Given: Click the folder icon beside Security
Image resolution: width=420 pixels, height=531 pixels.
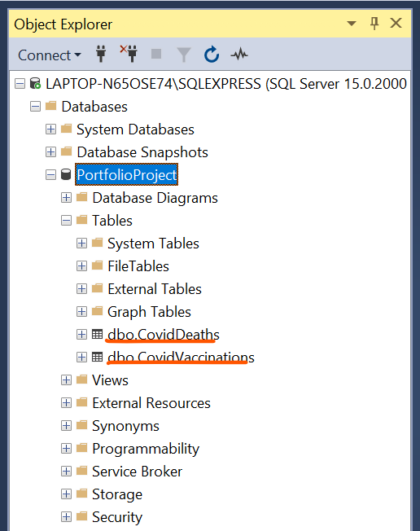Looking at the screenshot, I should click(x=82, y=516).
